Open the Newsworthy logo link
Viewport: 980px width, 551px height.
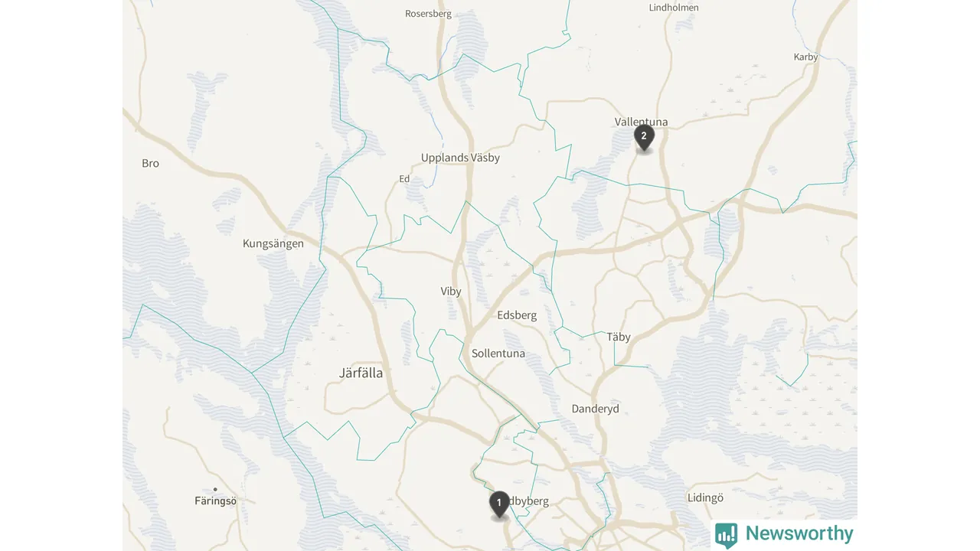(785, 534)
